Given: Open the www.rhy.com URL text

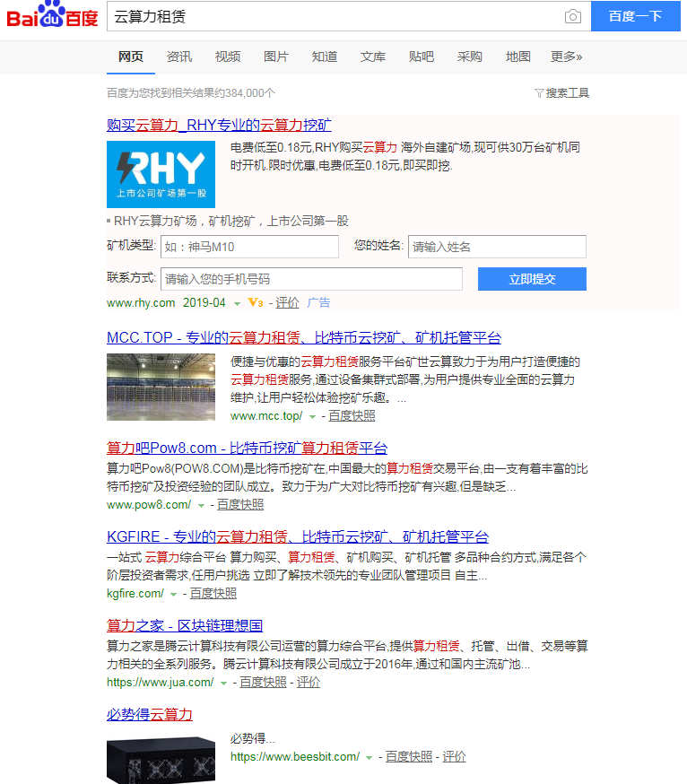Looking at the screenshot, I should (141, 302).
